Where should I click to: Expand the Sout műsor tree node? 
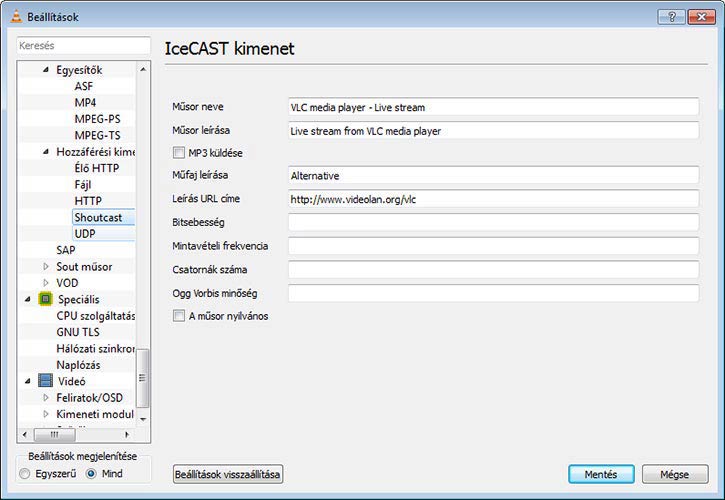point(46,267)
